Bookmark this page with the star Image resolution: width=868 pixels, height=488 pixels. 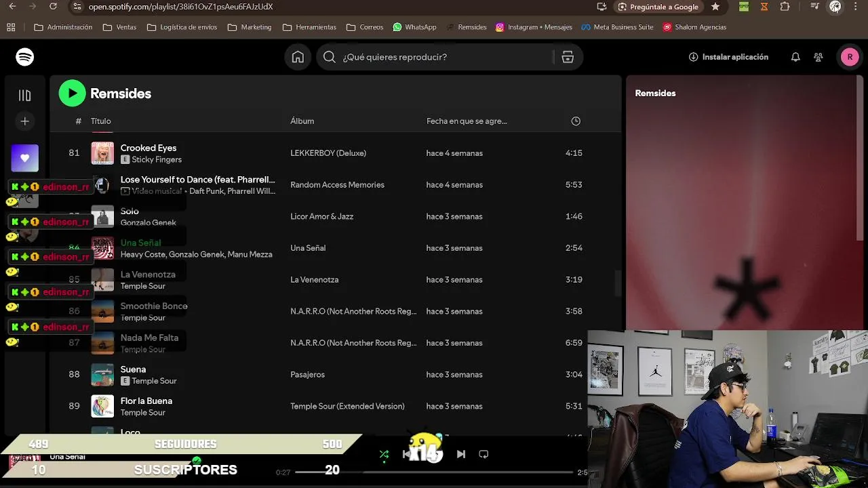[x=715, y=7]
